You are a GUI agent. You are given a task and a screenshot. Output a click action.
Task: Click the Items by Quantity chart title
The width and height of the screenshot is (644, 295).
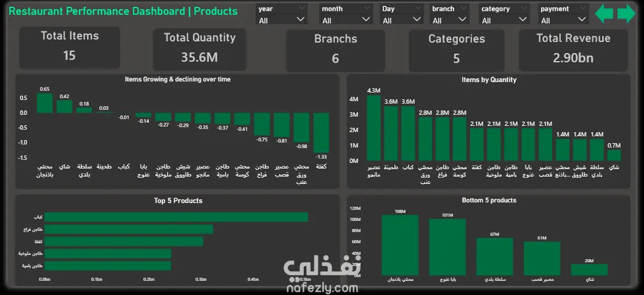pos(489,80)
